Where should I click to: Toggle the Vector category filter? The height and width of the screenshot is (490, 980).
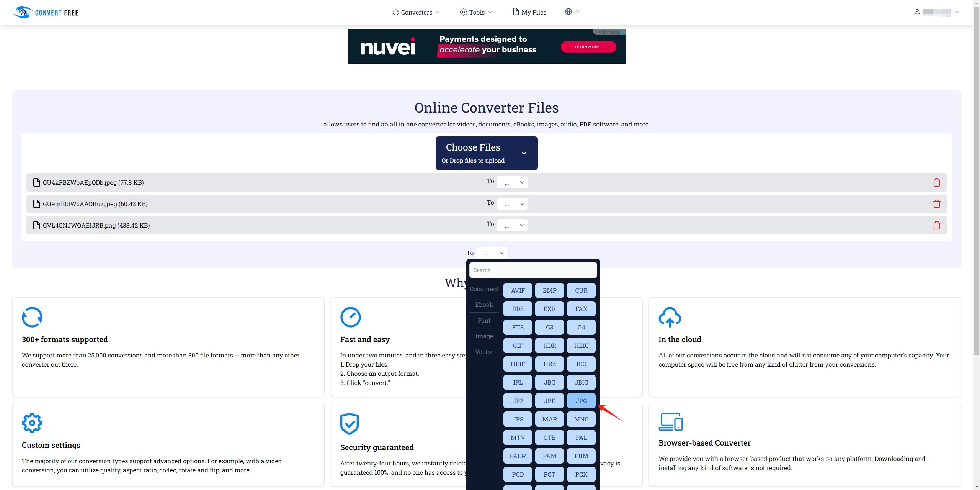tap(484, 352)
